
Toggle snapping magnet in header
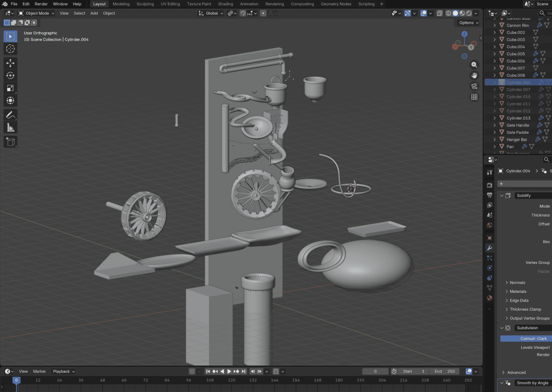pos(243,13)
